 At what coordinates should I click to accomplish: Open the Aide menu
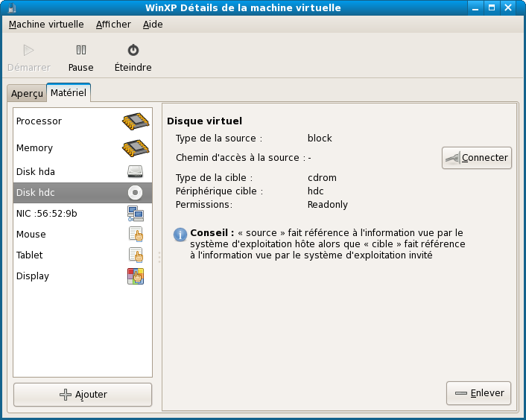tap(153, 25)
